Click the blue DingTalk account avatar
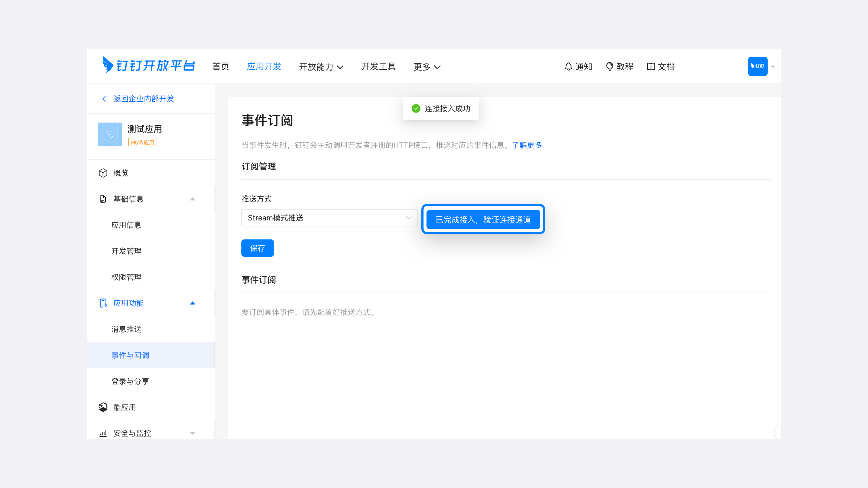This screenshot has height=488, width=868. point(758,66)
